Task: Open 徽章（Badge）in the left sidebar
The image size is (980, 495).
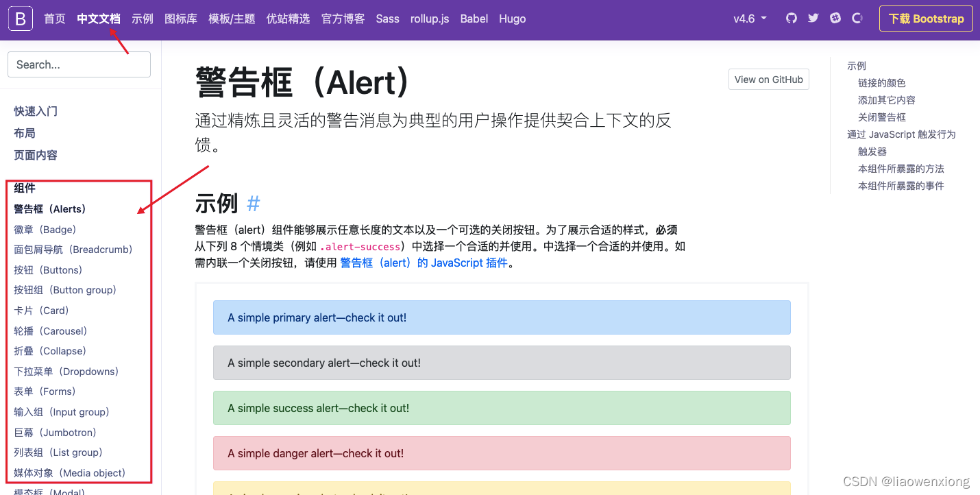Action: pos(43,229)
